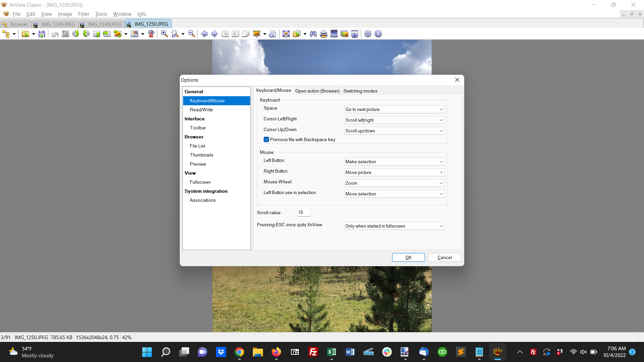Click the Print icon in toolbar
644x362 pixels.
(x=323, y=34)
